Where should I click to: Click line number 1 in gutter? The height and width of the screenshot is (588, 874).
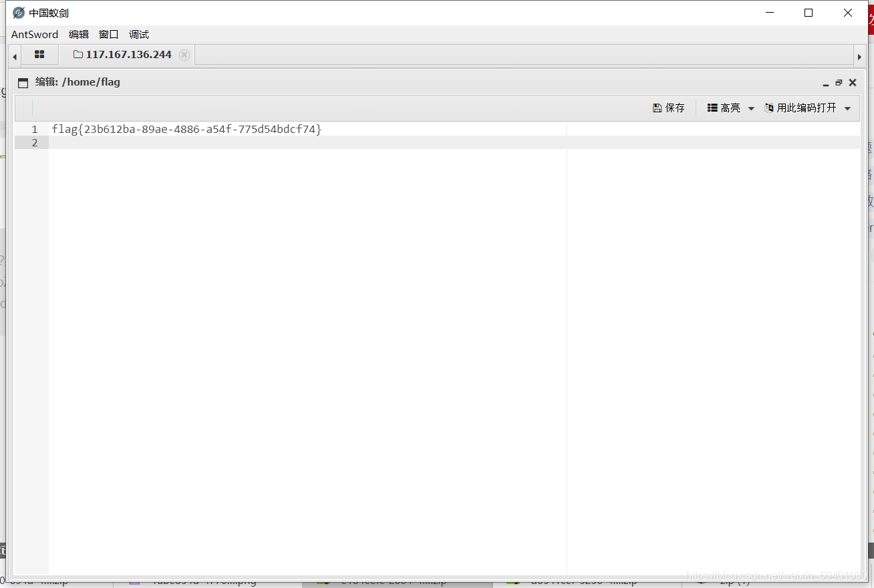[35, 129]
